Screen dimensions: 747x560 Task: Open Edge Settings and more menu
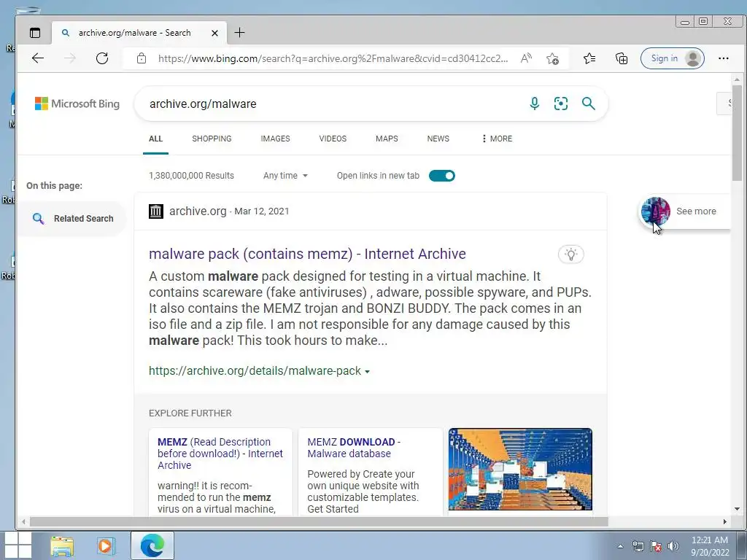click(723, 58)
